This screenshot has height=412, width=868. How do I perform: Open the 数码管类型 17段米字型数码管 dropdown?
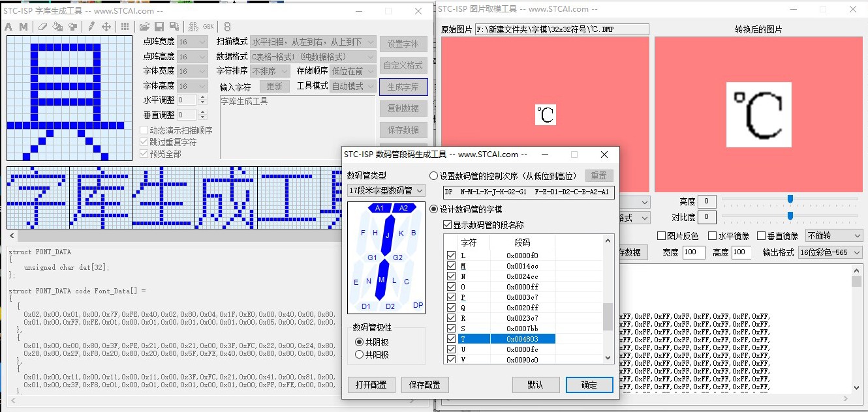[x=386, y=190]
